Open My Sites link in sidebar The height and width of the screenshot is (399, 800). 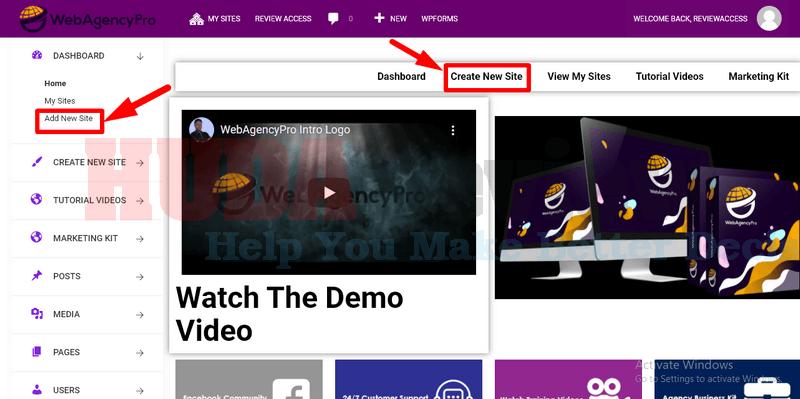[x=60, y=101]
